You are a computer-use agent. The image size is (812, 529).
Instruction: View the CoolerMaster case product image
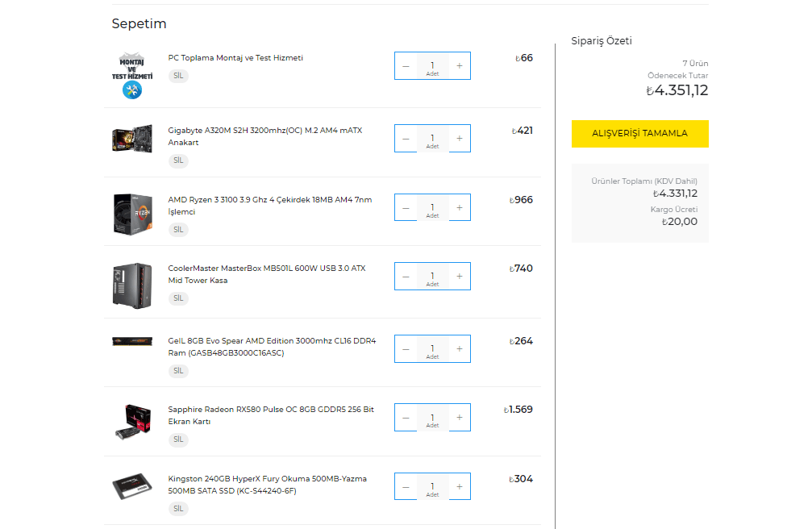pyautogui.click(x=132, y=283)
